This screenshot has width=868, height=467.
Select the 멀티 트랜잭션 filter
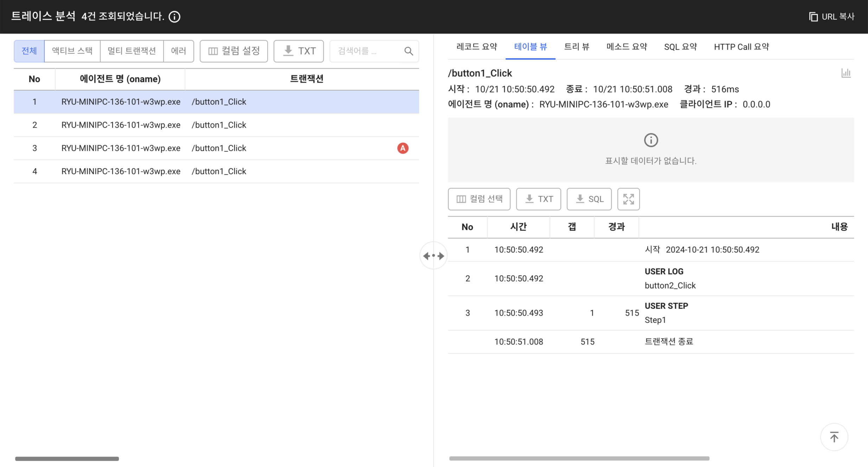[x=132, y=51]
